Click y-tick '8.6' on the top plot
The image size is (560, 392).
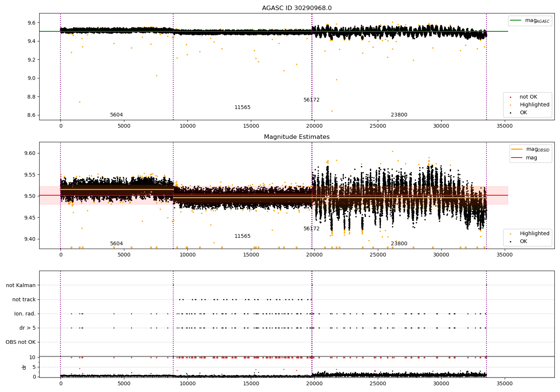[31, 115]
